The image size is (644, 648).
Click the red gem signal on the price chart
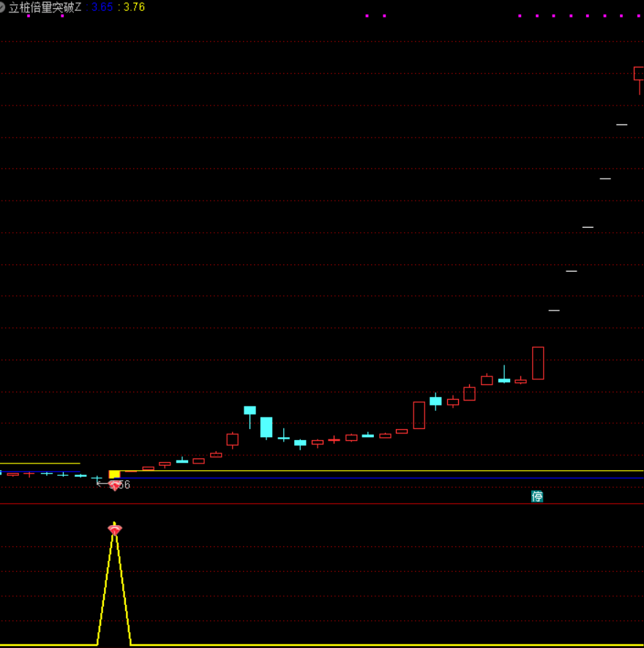(x=115, y=485)
